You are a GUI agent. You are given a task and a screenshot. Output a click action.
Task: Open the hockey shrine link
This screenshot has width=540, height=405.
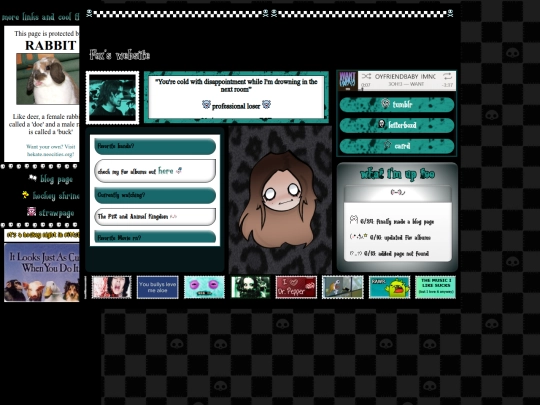click(x=56, y=196)
